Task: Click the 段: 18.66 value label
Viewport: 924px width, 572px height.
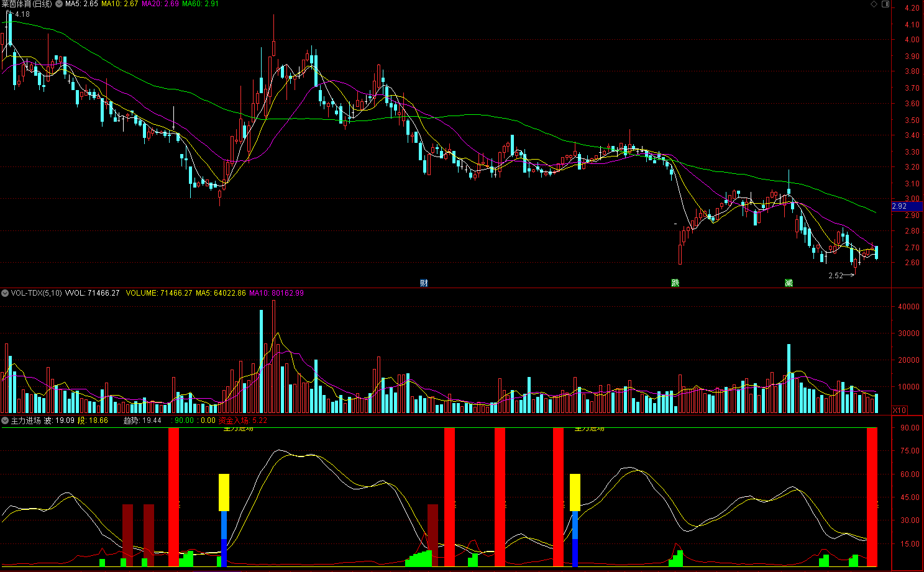Action: click(93, 420)
